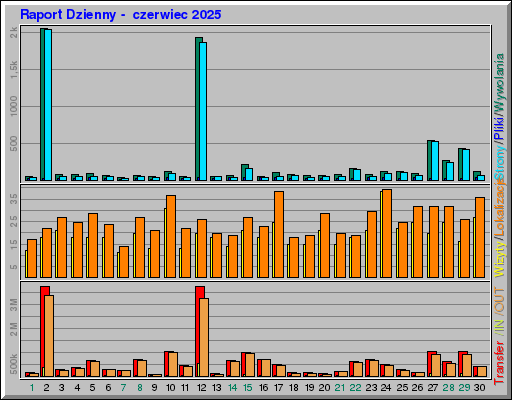Viewport: 512px width, 400px height.
Task: Click the orange visits bar for day 30
Action: click(480, 237)
